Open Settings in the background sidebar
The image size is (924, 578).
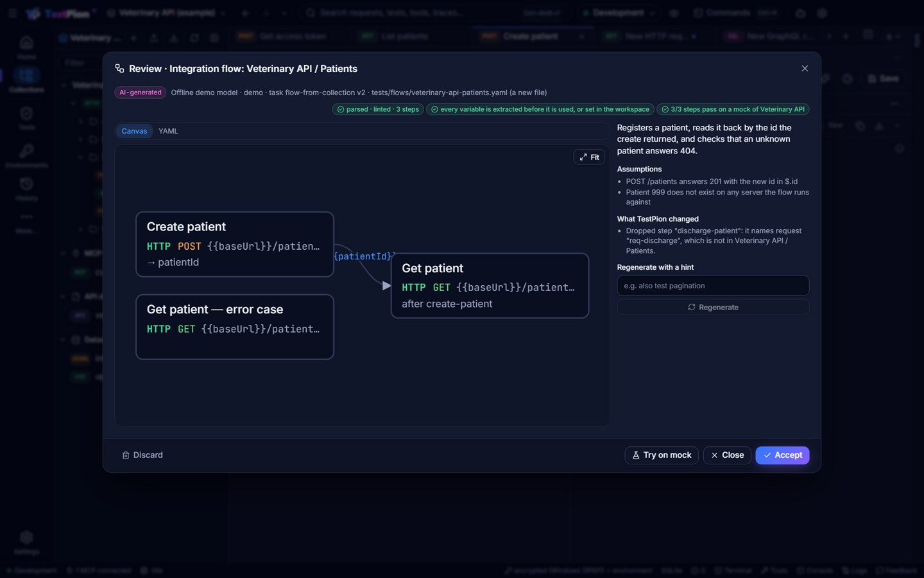tap(26, 542)
